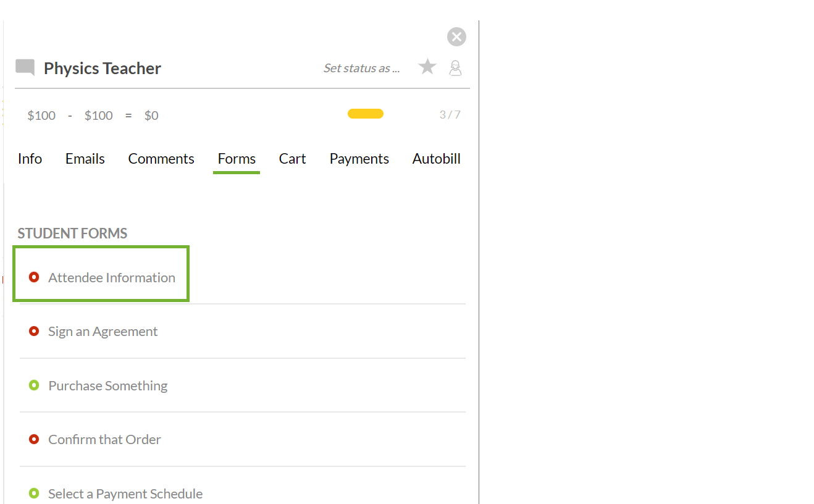Click the chat bubble icon beside Physics Teacher
The image size is (814, 504).
(25, 67)
